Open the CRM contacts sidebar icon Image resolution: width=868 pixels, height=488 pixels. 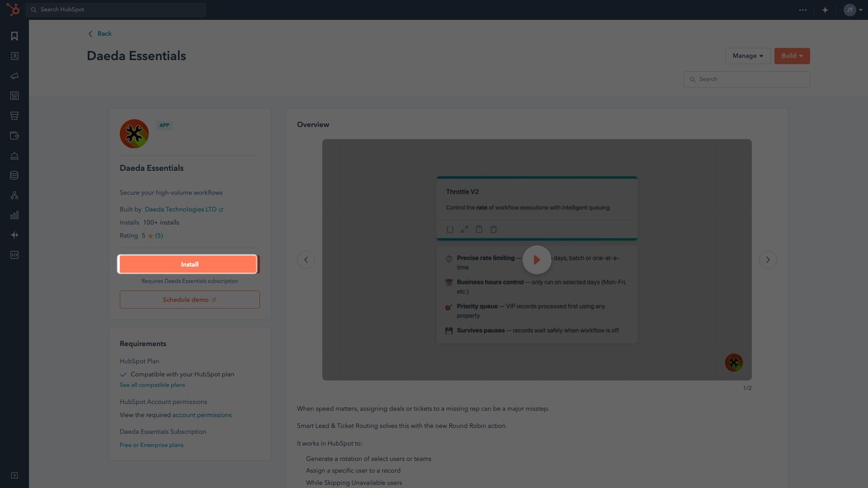(x=15, y=56)
